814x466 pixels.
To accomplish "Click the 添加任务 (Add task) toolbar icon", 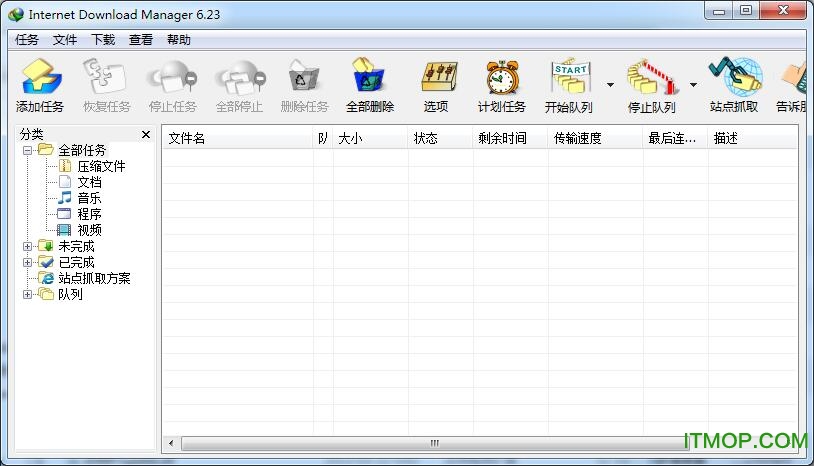I will [x=40, y=76].
